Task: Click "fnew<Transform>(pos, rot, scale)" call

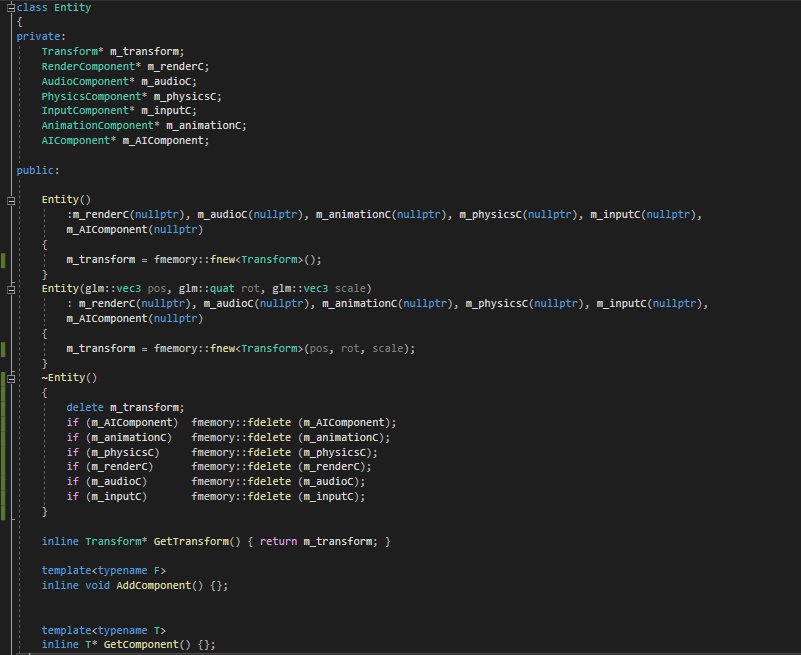Action: click(310, 348)
